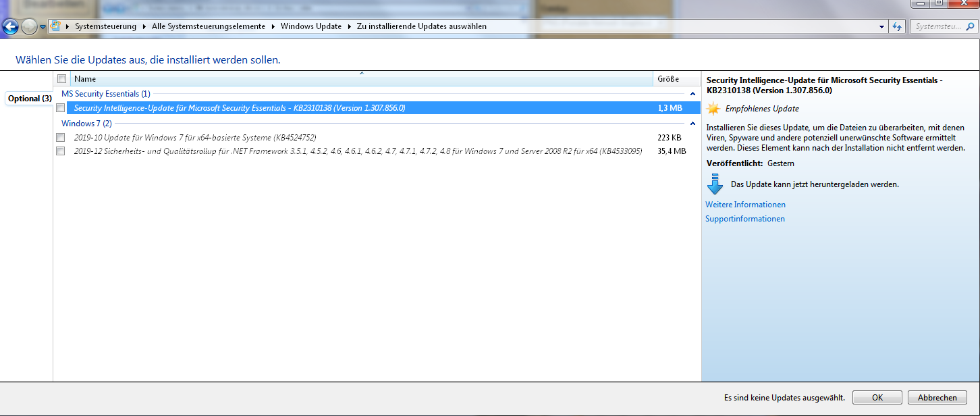Check the KB4533095 .NET rollup checkbox
Screen dimensions: 980x416
[x=61, y=151]
